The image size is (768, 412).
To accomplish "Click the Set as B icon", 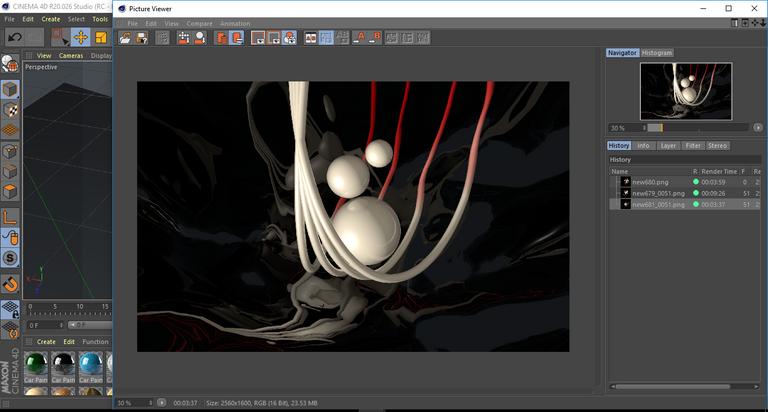I will pos(374,38).
